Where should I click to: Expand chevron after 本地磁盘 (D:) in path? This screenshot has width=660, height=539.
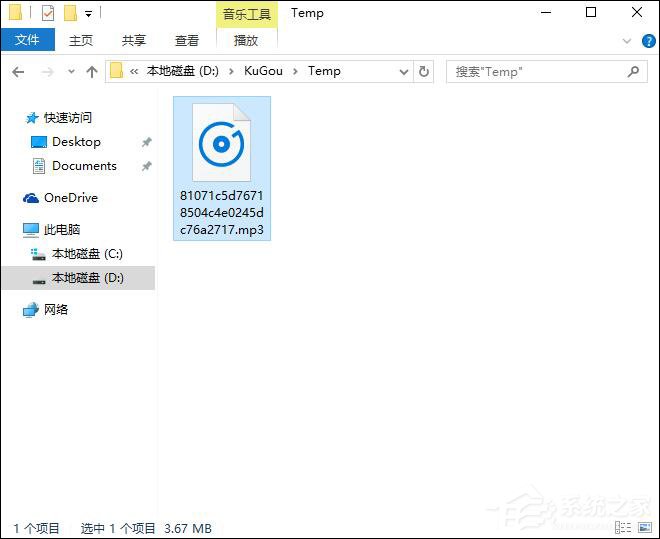[x=231, y=72]
